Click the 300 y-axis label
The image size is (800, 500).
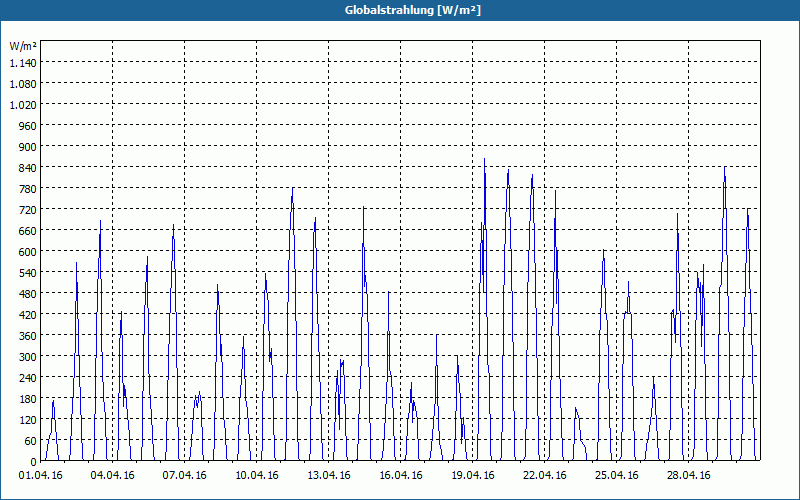[x=28, y=357]
